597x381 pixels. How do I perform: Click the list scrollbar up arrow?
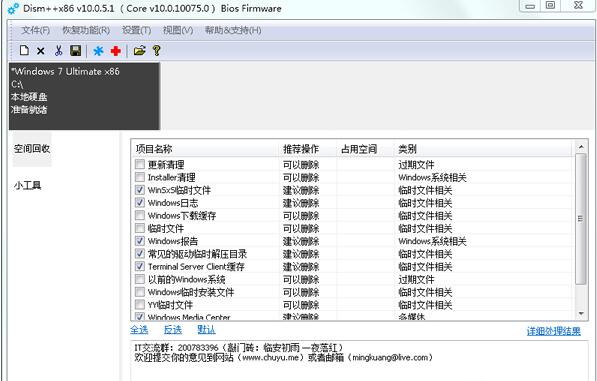(581, 147)
